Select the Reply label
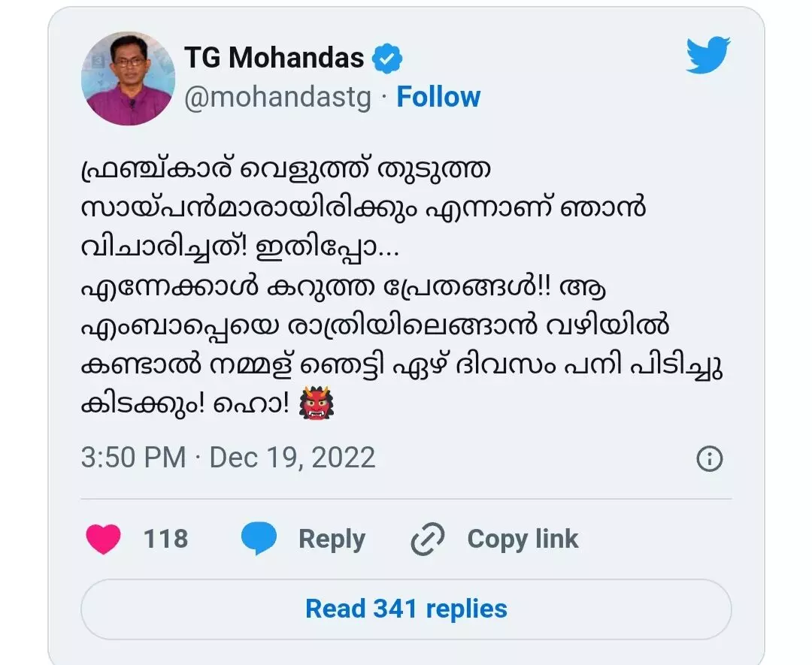This screenshot has width=812, height=665. click(332, 539)
